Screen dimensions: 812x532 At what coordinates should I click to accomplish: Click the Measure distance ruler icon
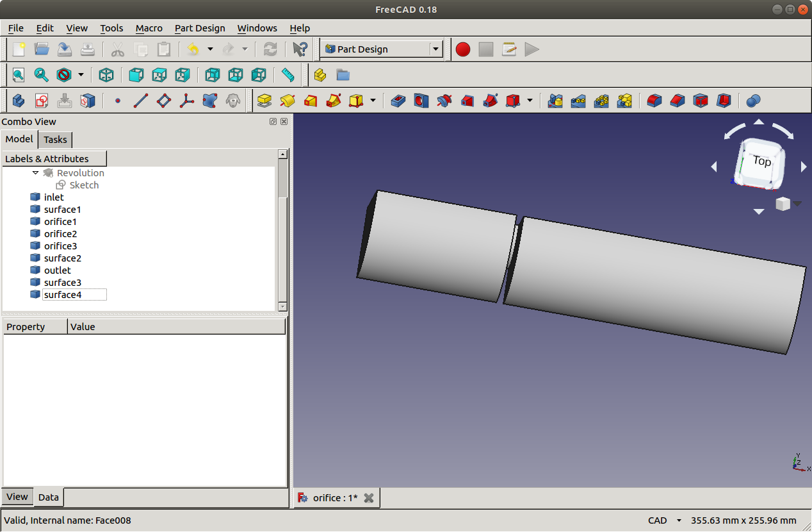coord(288,75)
